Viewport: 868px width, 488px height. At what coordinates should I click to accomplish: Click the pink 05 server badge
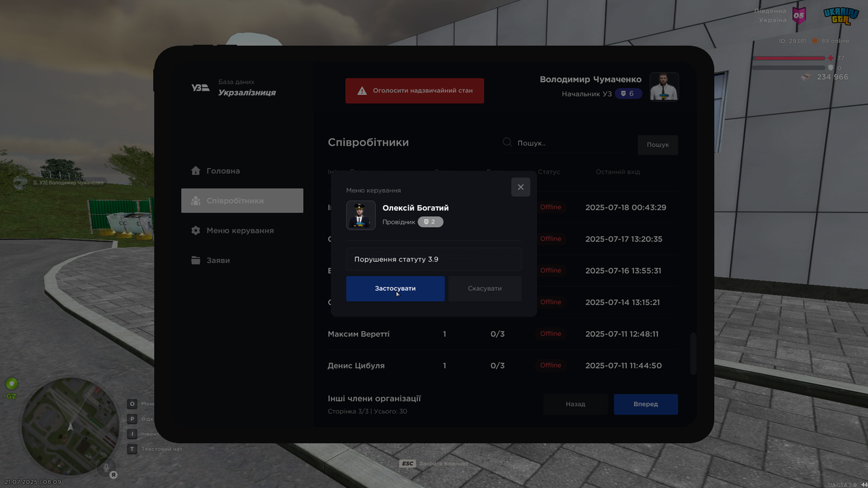[799, 15]
